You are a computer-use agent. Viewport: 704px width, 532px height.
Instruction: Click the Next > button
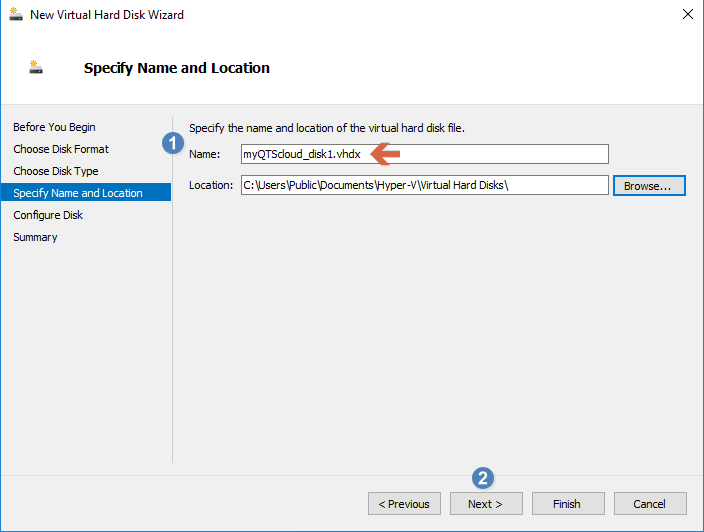pos(486,504)
